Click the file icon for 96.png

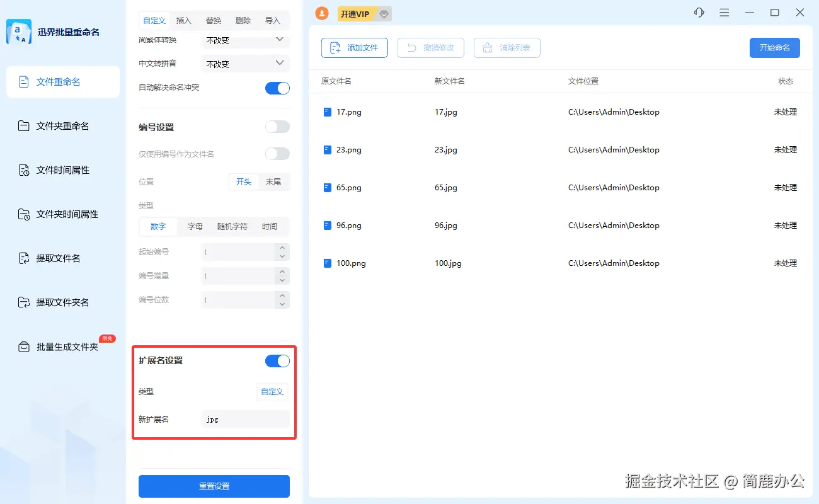pyautogui.click(x=327, y=226)
